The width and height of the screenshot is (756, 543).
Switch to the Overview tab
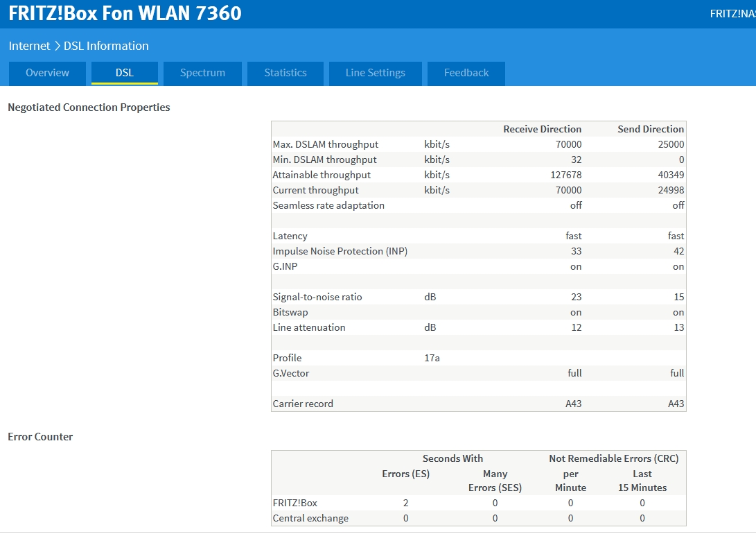point(47,73)
